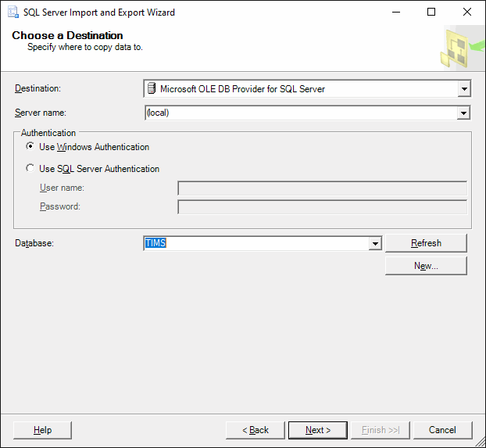Open Help for the wizard
Image resolution: width=486 pixels, height=448 pixels.
pyautogui.click(x=42, y=430)
